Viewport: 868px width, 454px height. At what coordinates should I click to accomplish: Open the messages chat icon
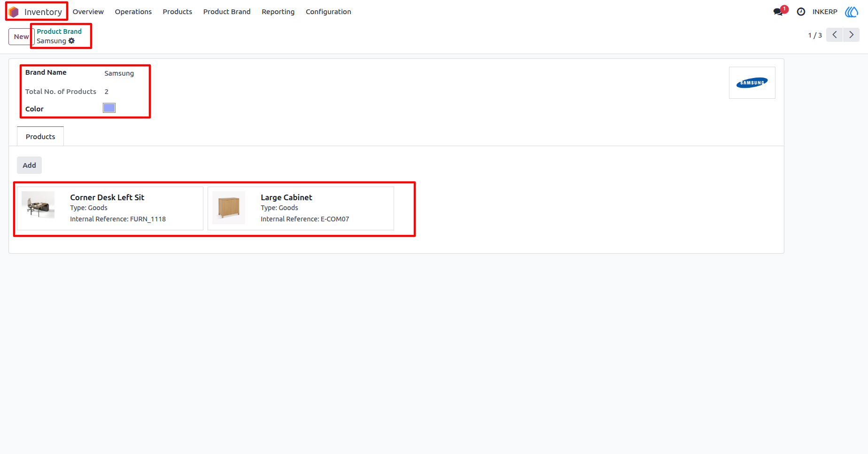[778, 12]
